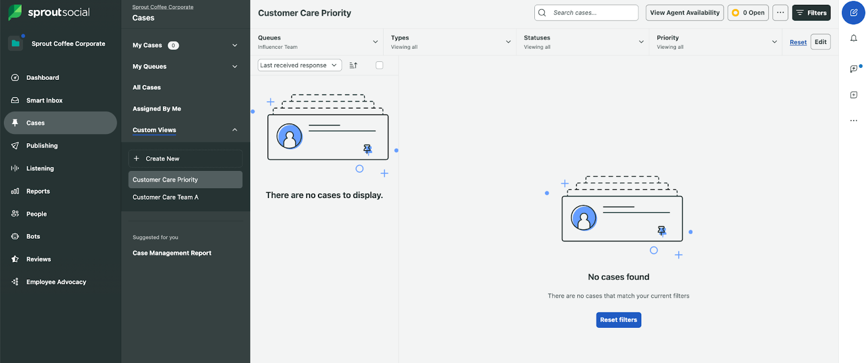Click the Reset link beside filters

tap(798, 42)
